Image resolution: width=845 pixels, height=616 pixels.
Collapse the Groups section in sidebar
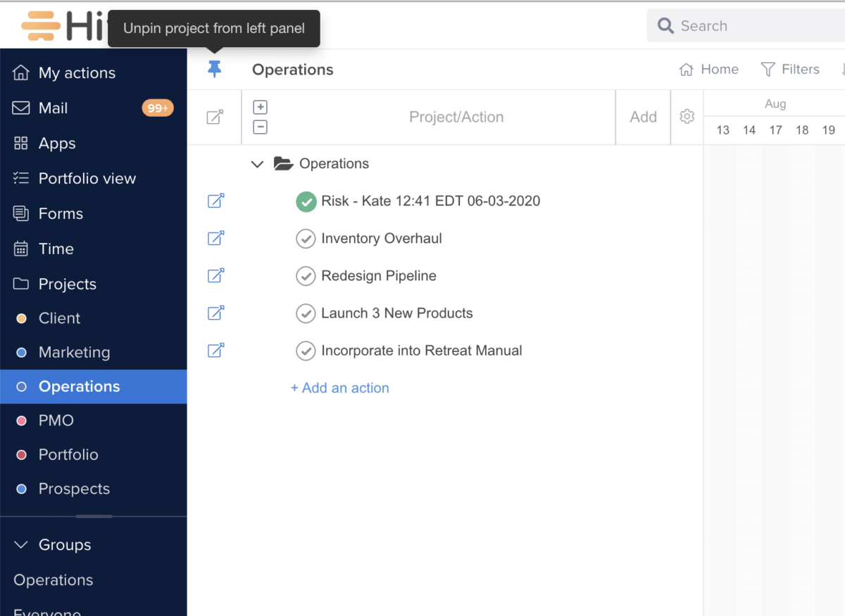coord(21,545)
